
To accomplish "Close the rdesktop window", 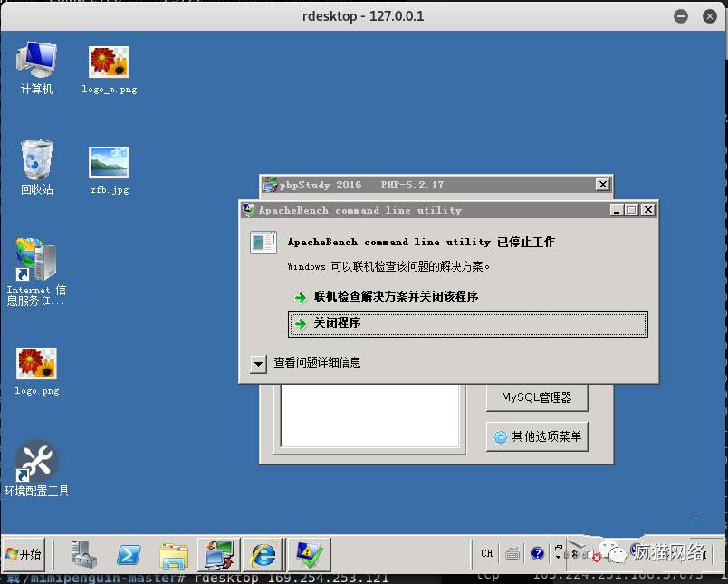I will [x=709, y=16].
